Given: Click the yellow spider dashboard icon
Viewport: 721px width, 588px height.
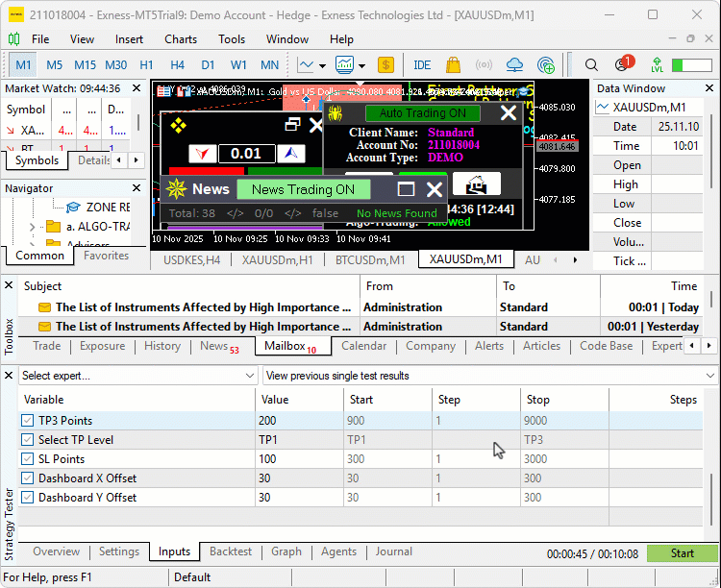Looking at the screenshot, I should 336,113.
